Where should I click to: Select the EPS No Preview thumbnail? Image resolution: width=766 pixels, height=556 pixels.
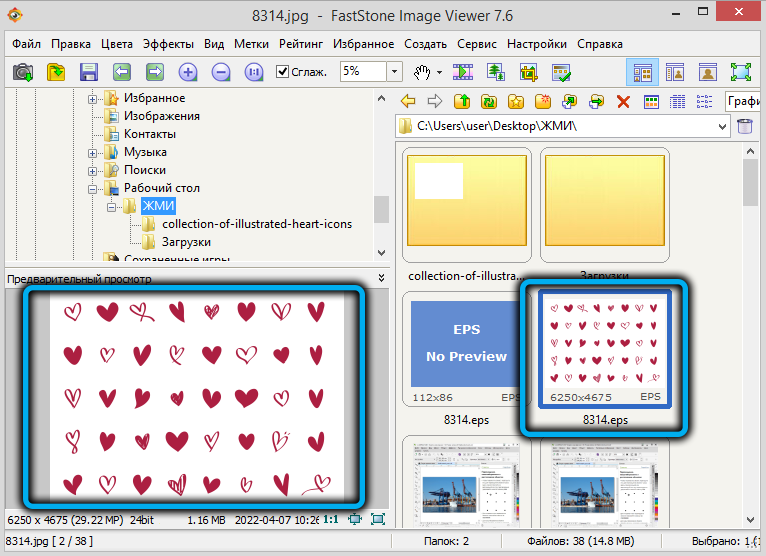point(466,350)
